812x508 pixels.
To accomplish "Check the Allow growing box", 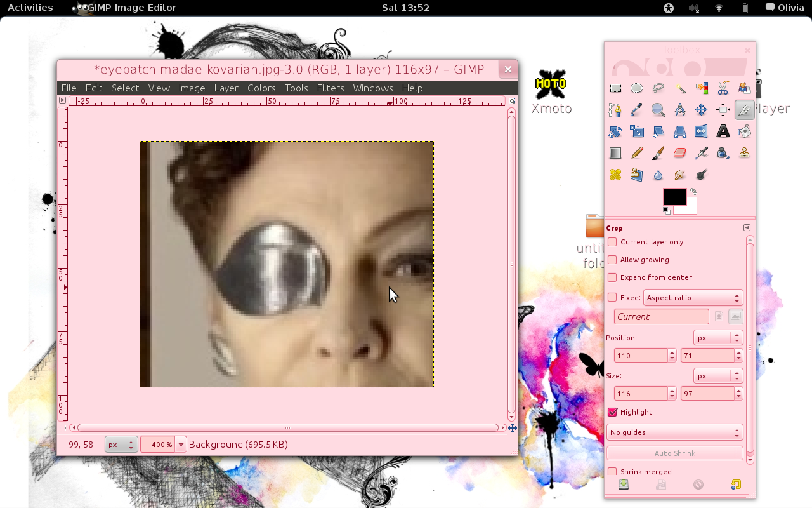I will (x=612, y=260).
